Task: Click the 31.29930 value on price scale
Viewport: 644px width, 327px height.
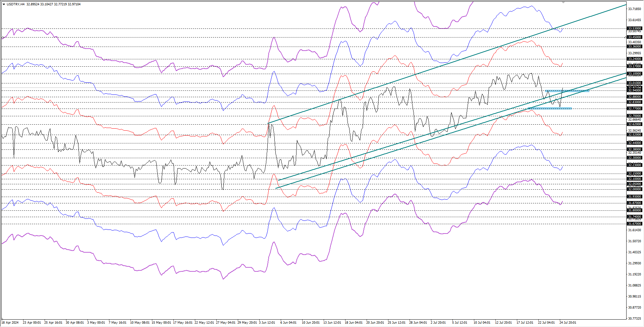Action: (635, 263)
